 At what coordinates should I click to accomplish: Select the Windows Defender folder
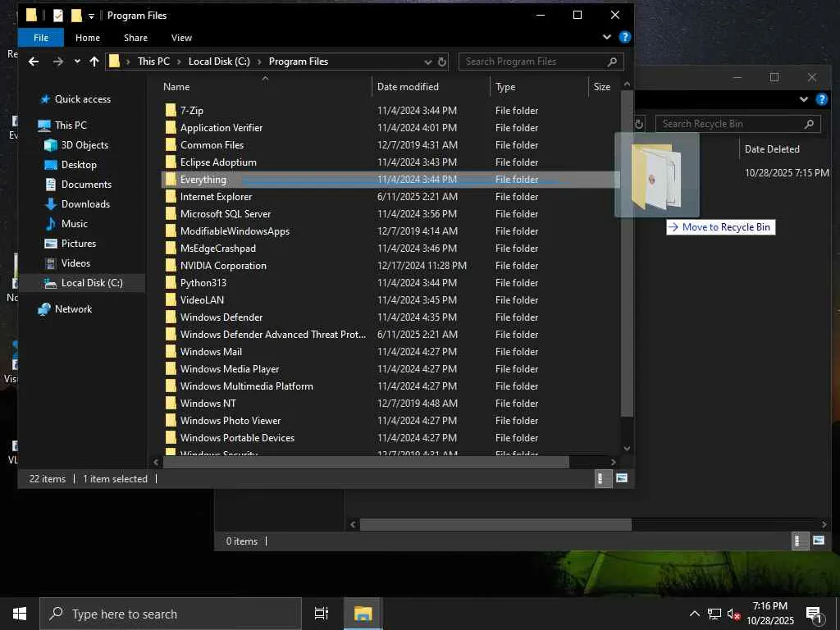click(x=221, y=317)
